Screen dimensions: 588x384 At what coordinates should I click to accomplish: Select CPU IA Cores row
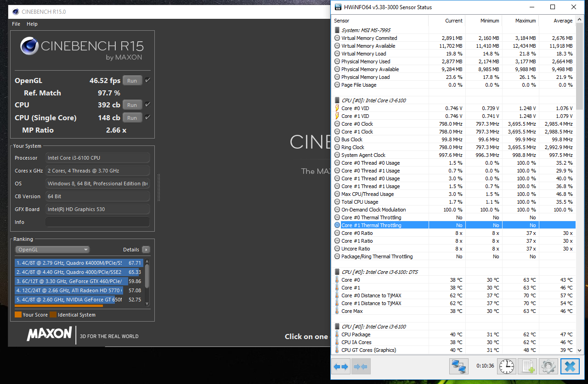(x=453, y=342)
